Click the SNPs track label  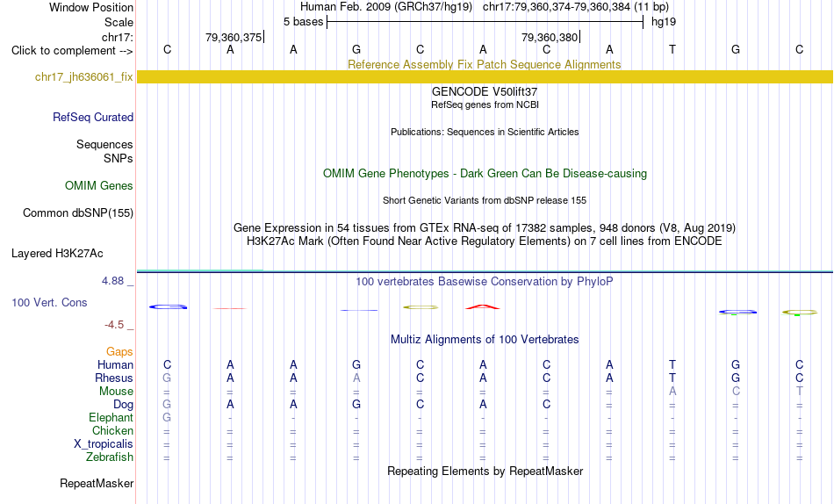[119, 158]
